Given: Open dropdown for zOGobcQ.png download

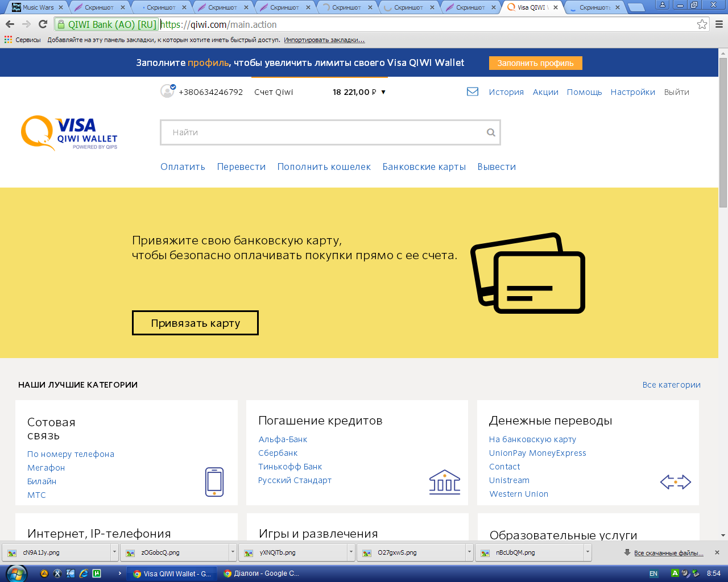Looking at the screenshot, I should [233, 552].
